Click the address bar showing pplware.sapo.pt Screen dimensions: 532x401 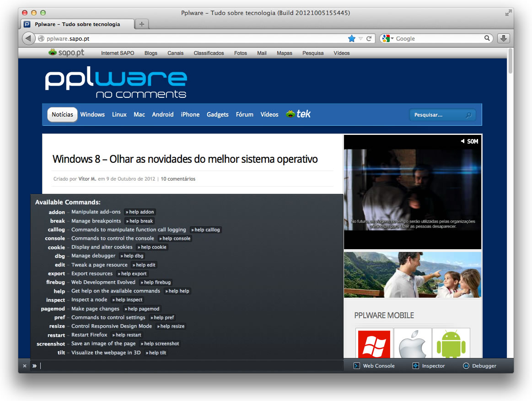point(192,39)
